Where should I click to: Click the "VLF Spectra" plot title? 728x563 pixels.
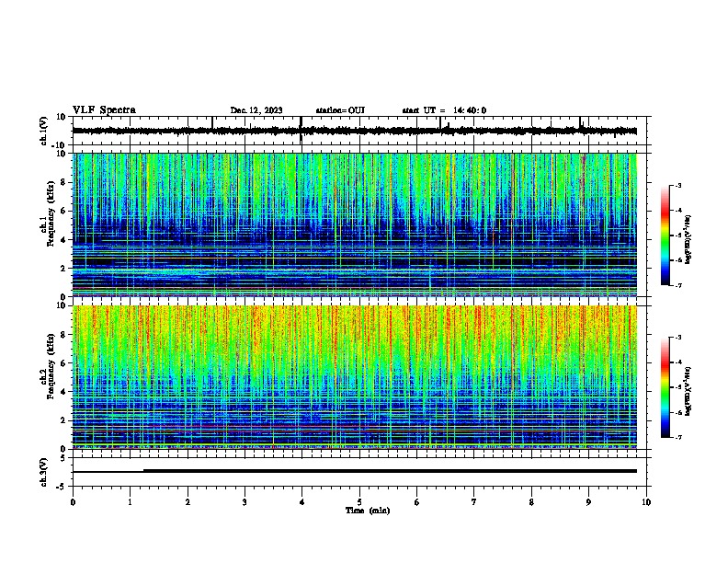[104, 110]
